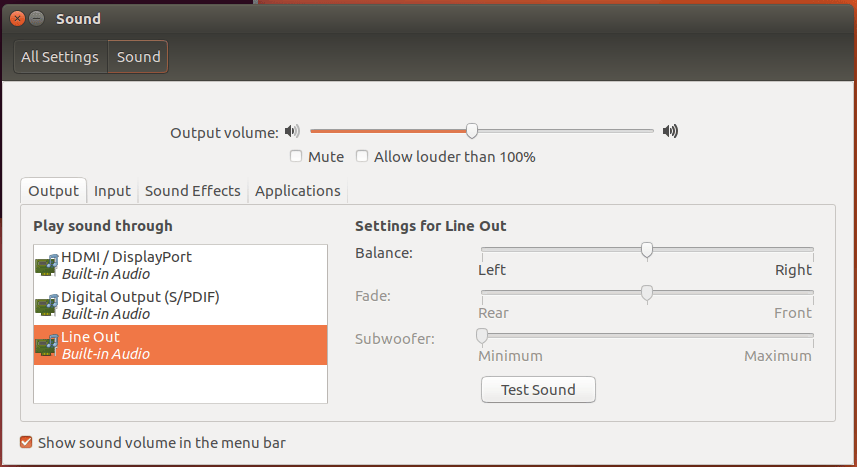The height and width of the screenshot is (467, 857).
Task: Go back to All Settings
Action: pos(60,57)
